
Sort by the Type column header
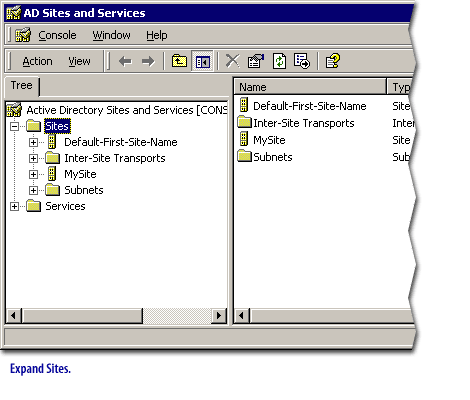400,87
